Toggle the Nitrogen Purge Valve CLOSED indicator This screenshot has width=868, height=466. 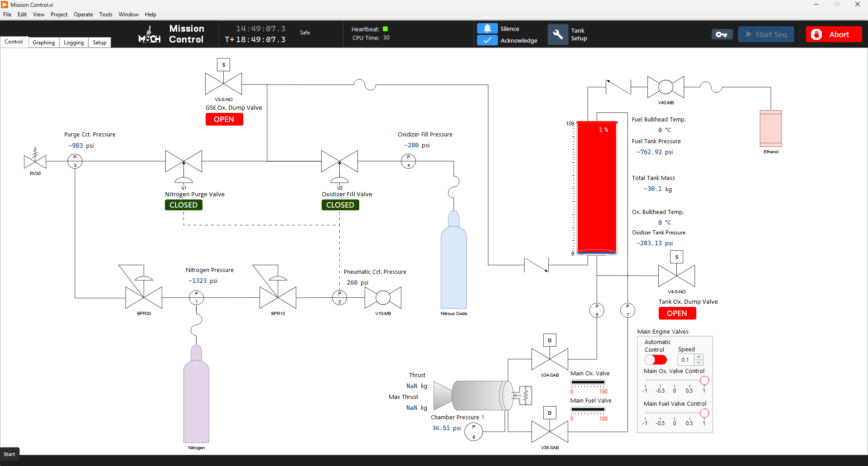pos(183,204)
